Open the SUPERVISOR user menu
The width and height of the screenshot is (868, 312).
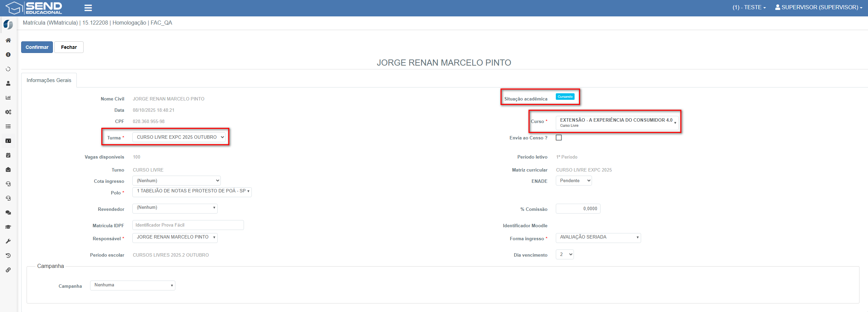coord(818,8)
